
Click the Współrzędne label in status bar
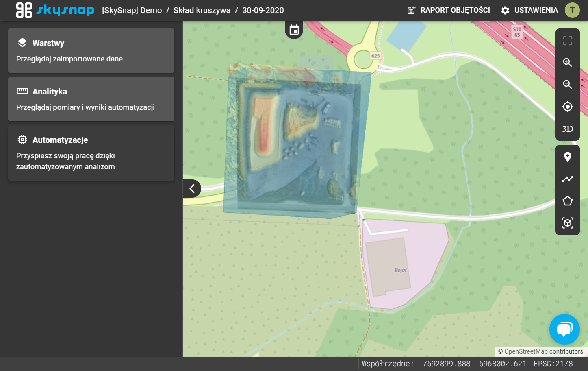[388, 364]
